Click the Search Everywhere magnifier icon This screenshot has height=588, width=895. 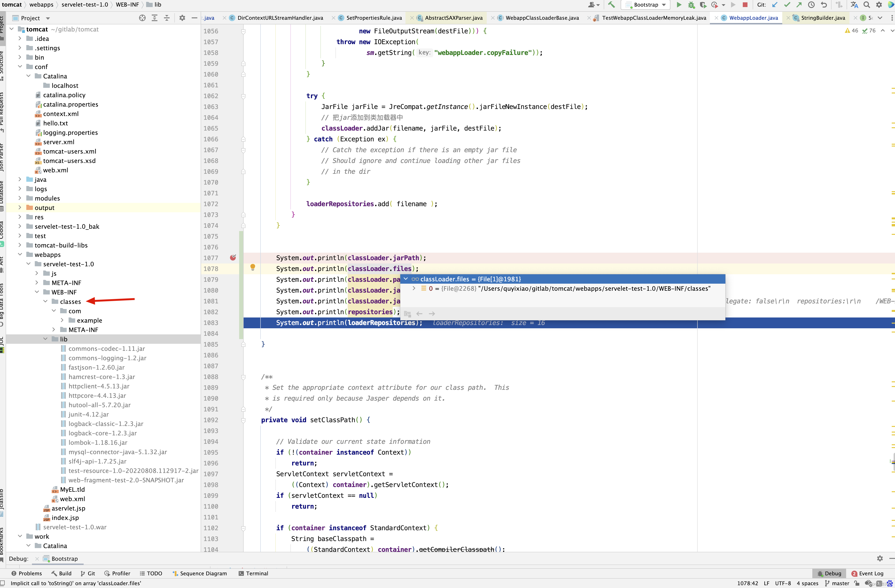pos(866,5)
